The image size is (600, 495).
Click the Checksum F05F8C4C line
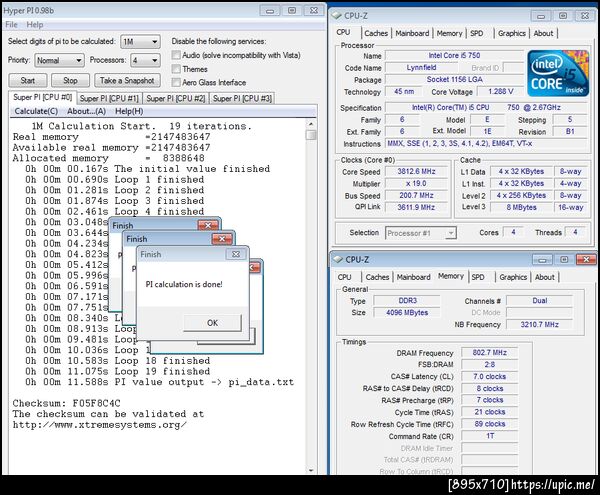pos(66,403)
